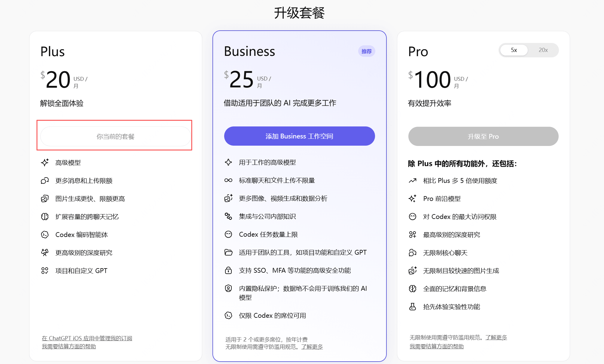Select the 5x Pro usage option

point(514,50)
